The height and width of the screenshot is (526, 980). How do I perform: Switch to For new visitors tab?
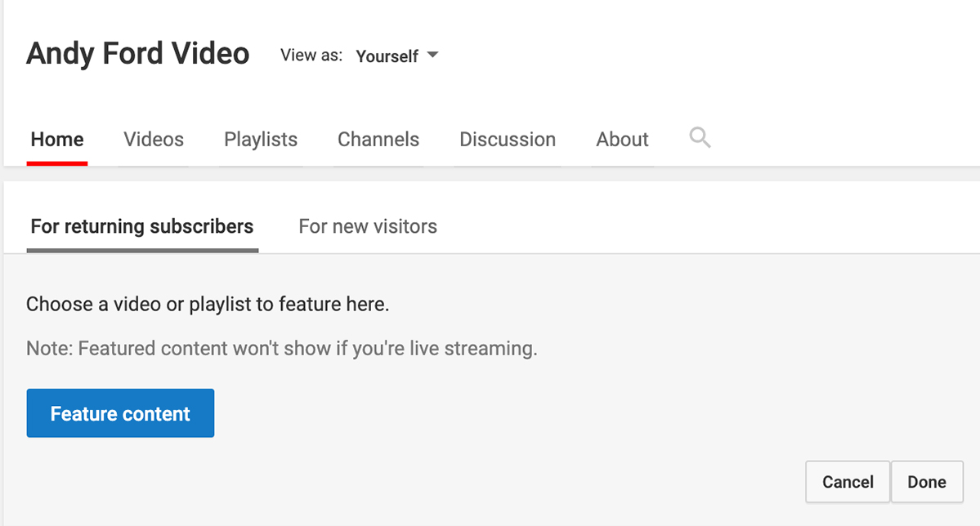368,226
